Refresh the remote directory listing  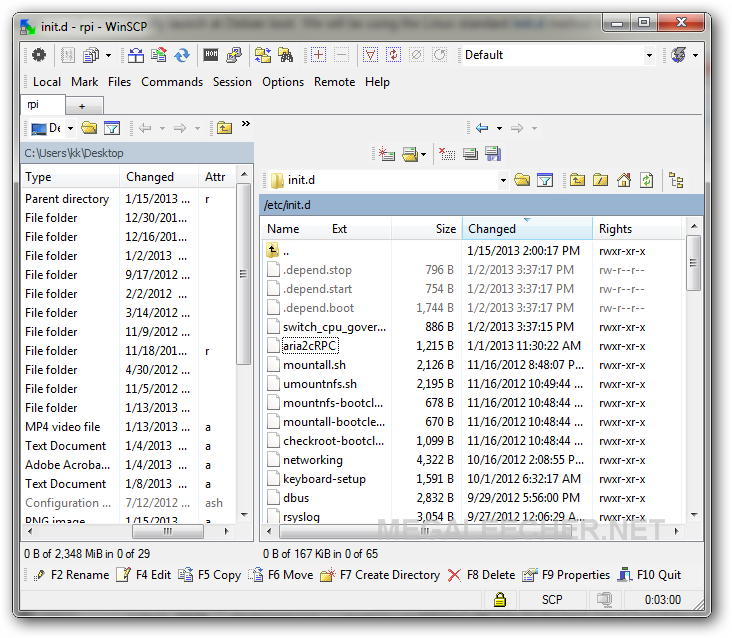(x=647, y=180)
